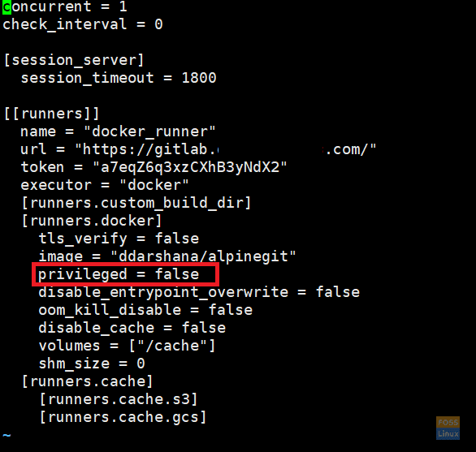Click the [runners.custom_build_dir] line
476x452 pixels.
coord(136,203)
